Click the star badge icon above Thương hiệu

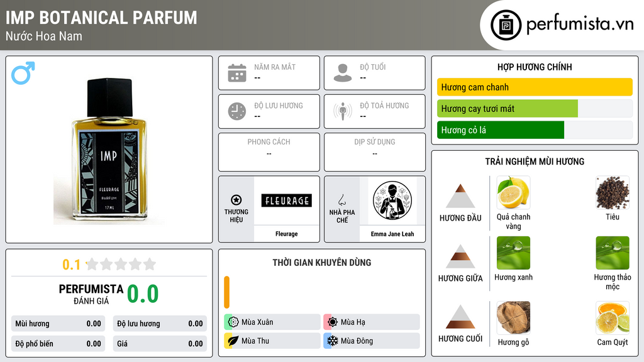tap(236, 200)
